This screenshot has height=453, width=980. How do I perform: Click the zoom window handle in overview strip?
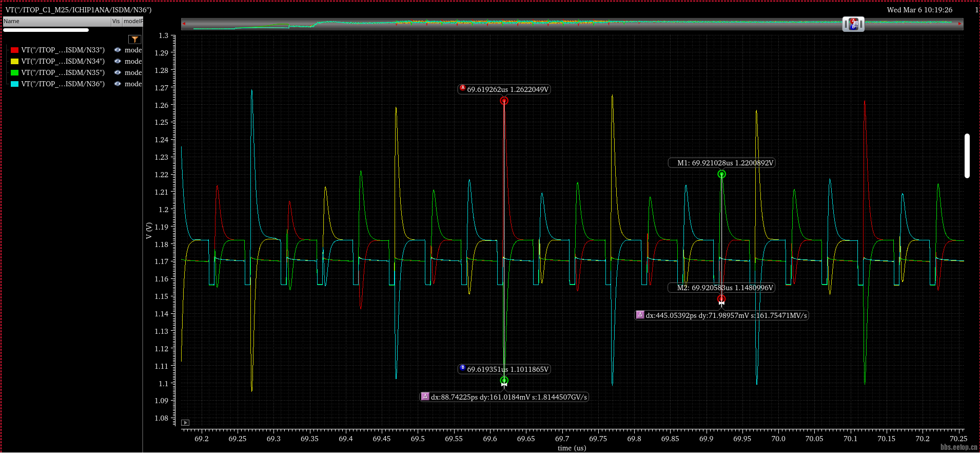853,24
